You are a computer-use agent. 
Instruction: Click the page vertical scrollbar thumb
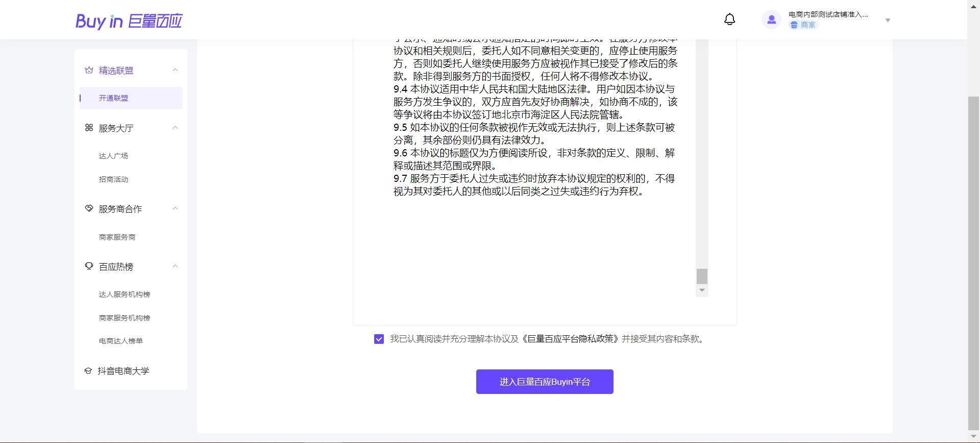pos(973,263)
